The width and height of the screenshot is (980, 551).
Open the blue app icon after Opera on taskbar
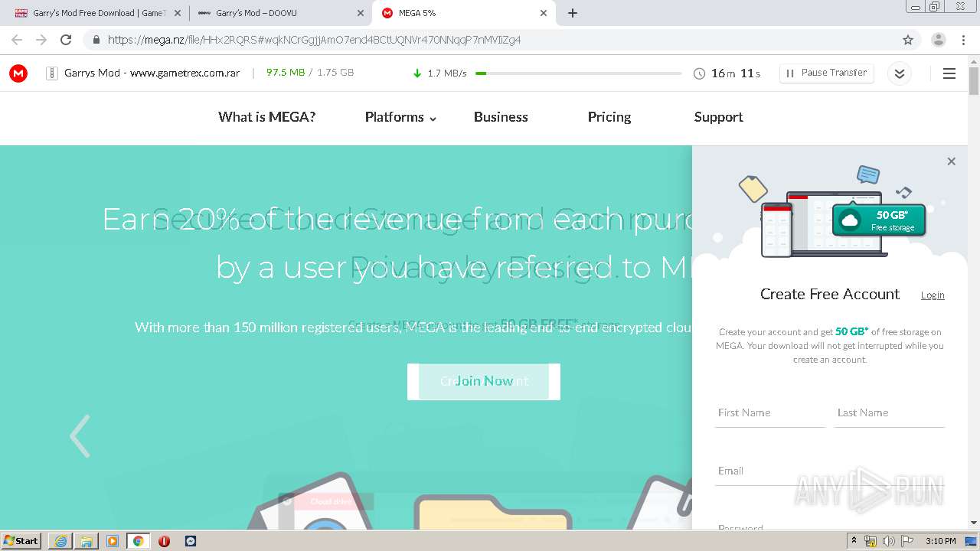click(x=191, y=540)
